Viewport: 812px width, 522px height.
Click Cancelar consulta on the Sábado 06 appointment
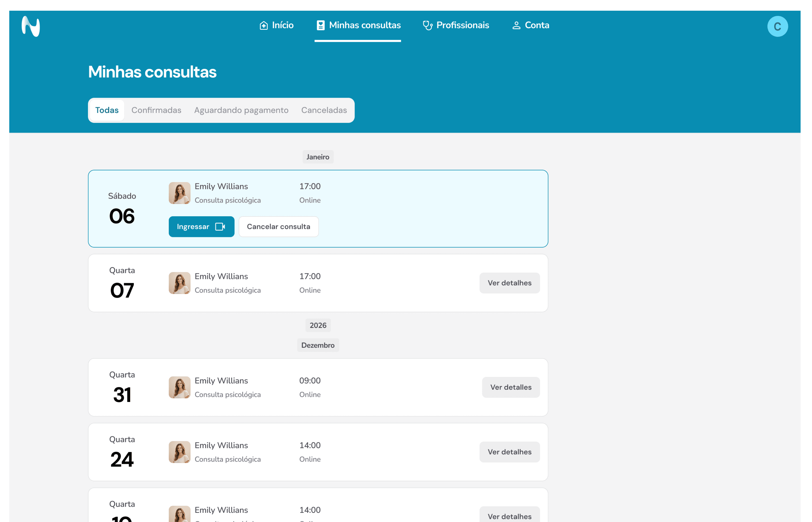278,227
